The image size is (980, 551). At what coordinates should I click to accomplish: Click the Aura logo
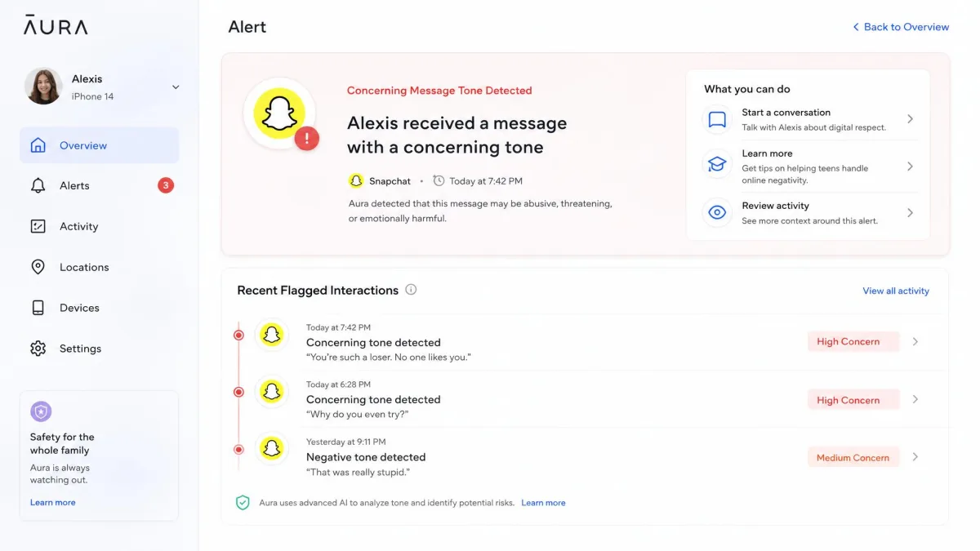[56, 25]
